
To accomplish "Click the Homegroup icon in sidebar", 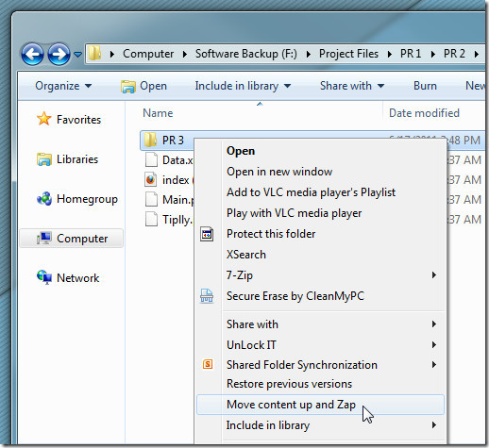I will (x=44, y=199).
